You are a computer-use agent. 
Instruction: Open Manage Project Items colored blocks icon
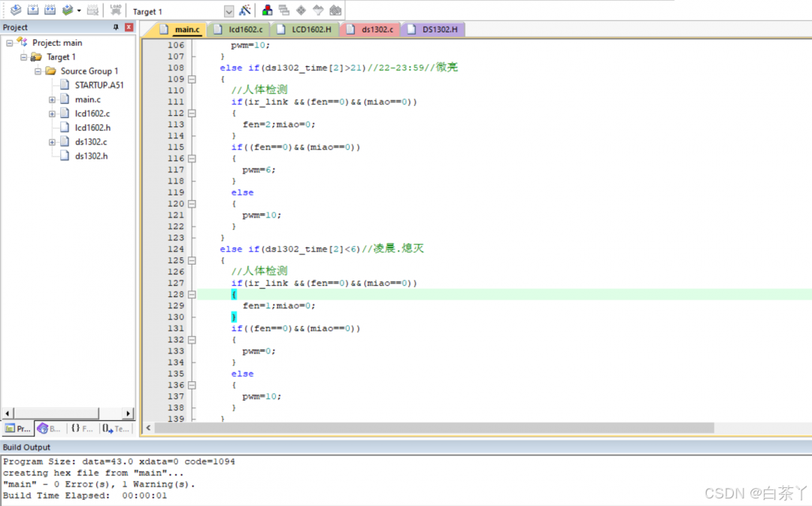(x=267, y=11)
